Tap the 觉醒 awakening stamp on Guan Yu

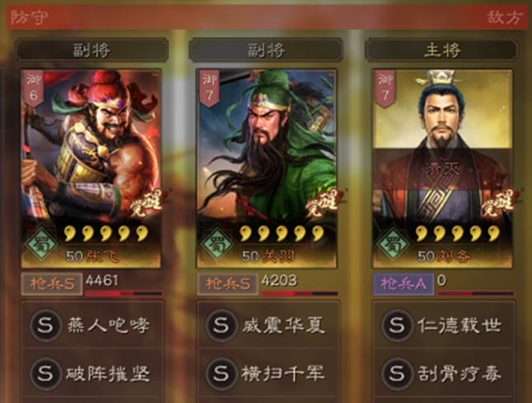point(323,203)
